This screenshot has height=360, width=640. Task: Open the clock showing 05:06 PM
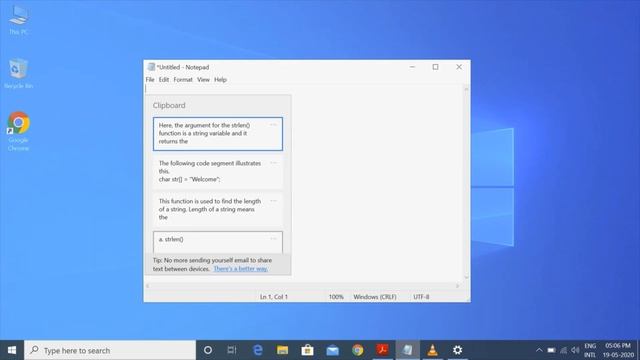618,350
